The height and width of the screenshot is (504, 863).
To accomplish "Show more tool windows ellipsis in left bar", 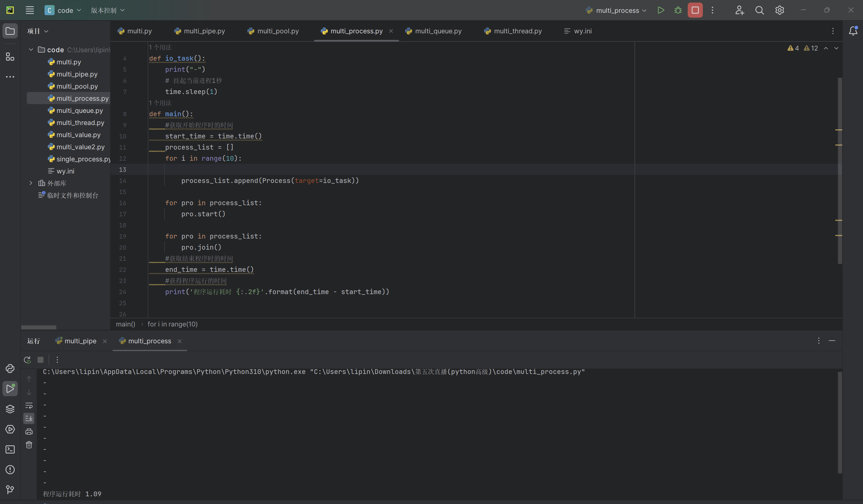I will click(x=10, y=76).
